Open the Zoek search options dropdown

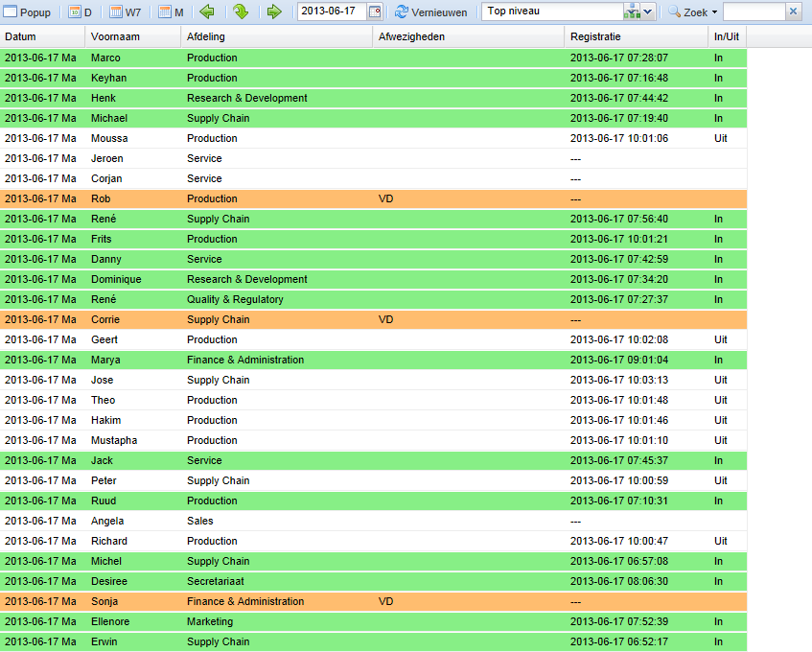(x=693, y=12)
